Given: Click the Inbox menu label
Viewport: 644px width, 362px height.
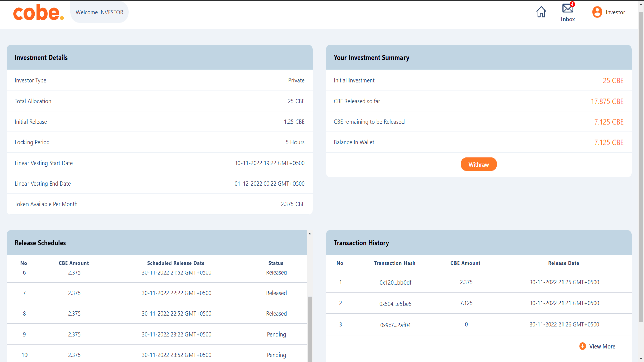Looking at the screenshot, I should click(x=568, y=19).
